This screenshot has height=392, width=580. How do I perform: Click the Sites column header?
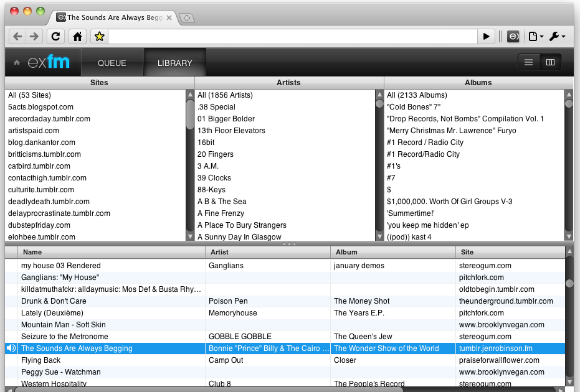100,83
